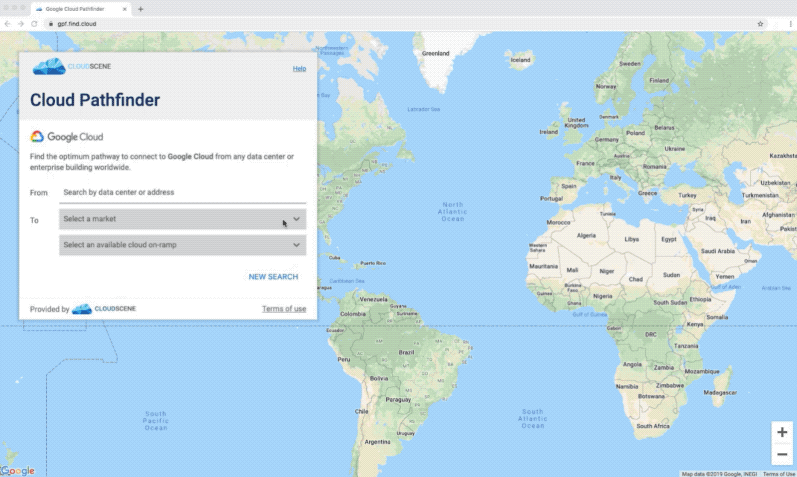Click the Nigeria label on the map
The height and width of the screenshot is (477, 797).
[602, 296]
